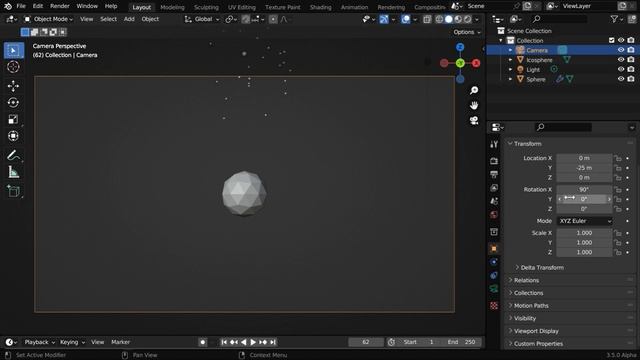Expand the Delta Transform panel
Image resolution: width=640 pixels, height=360 pixels.
pyautogui.click(x=542, y=267)
